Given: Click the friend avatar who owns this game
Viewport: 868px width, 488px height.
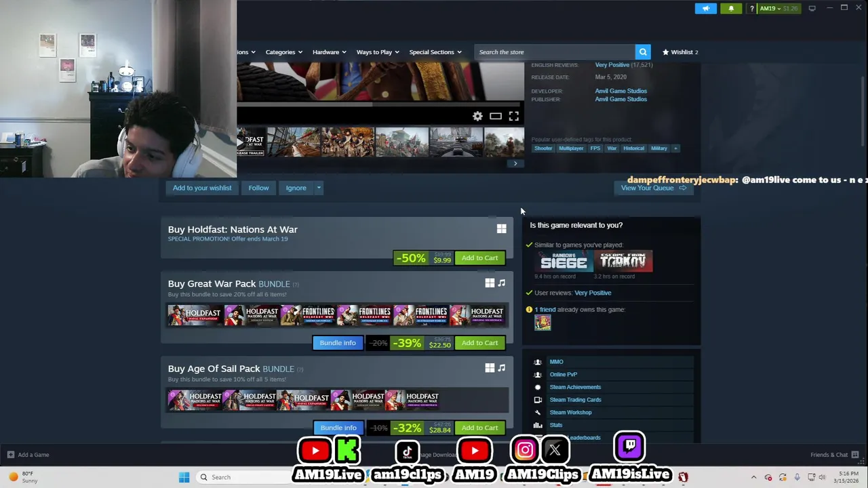Looking at the screenshot, I should pos(542,323).
